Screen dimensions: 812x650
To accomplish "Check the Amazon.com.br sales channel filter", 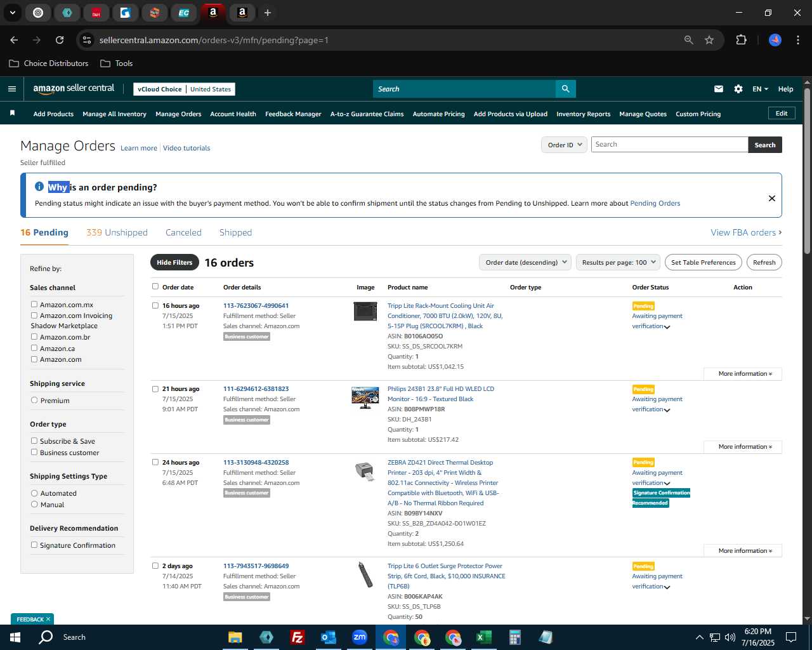I will (34, 337).
